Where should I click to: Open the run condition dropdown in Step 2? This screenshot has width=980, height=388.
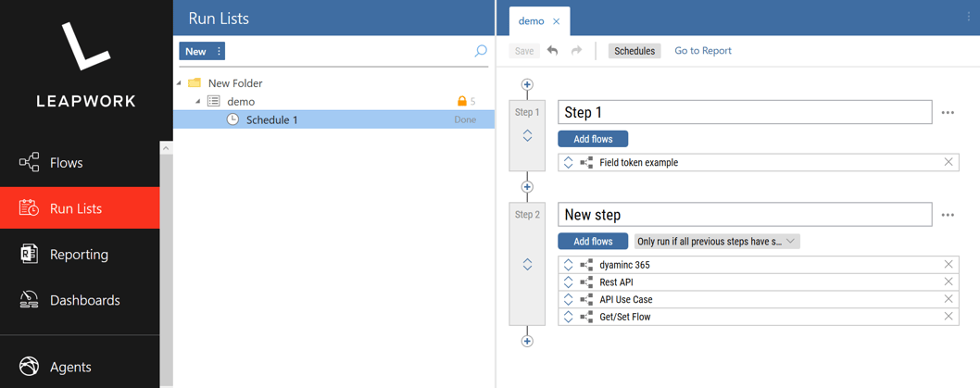pos(717,241)
